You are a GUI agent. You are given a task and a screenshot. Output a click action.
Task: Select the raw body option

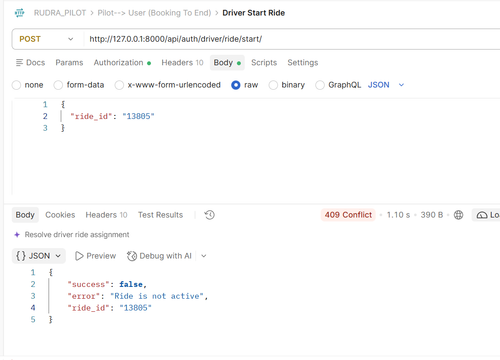coord(236,85)
